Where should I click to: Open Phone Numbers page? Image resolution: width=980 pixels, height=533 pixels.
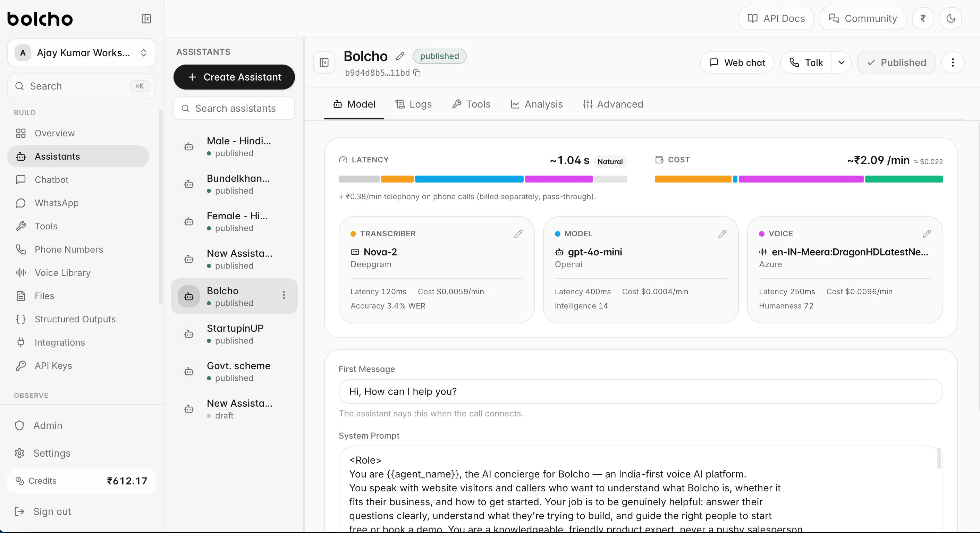[x=78, y=249]
